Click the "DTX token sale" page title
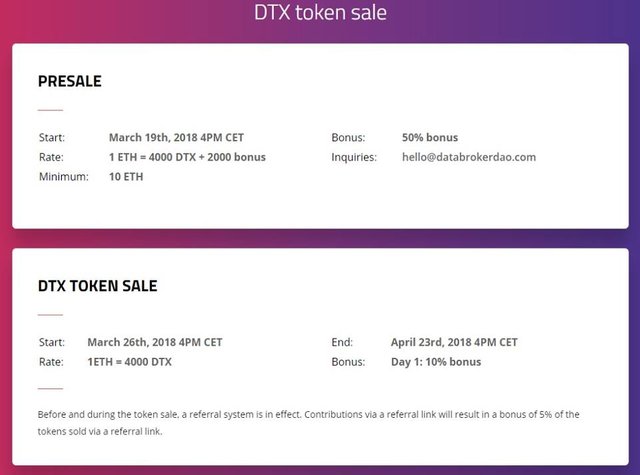 tap(319, 13)
